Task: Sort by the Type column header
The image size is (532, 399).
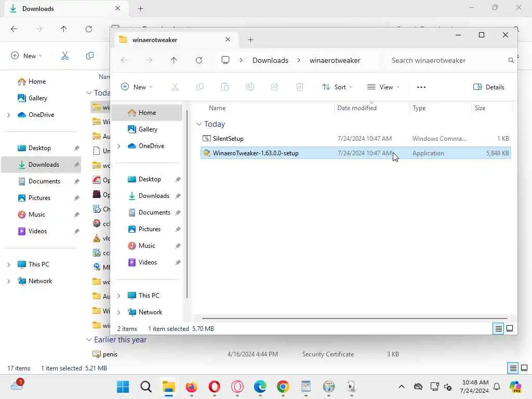Action: pos(419,108)
